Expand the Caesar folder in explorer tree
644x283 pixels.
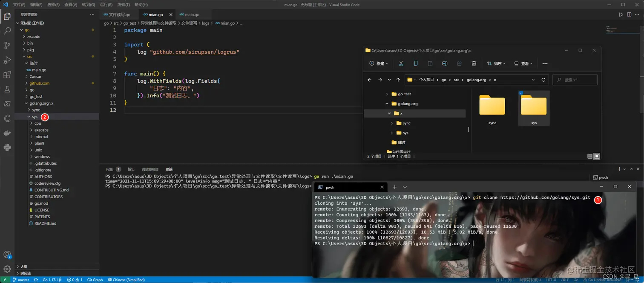[x=26, y=77]
